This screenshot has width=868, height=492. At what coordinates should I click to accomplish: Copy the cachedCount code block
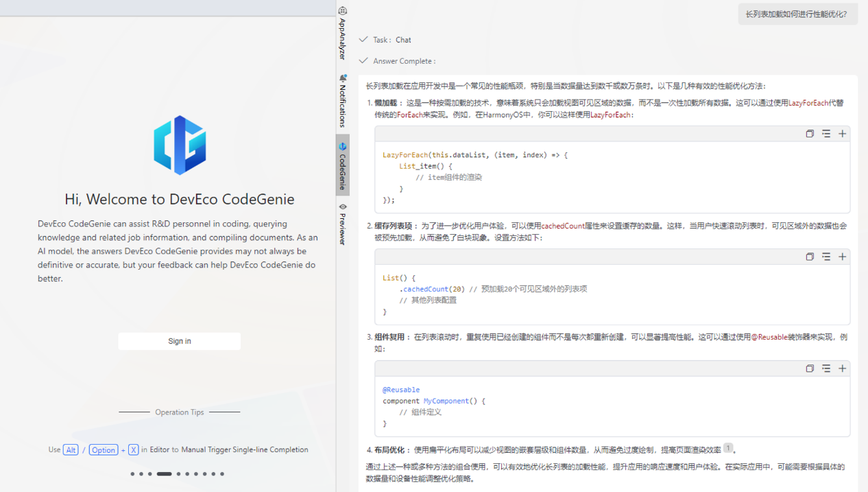(810, 257)
